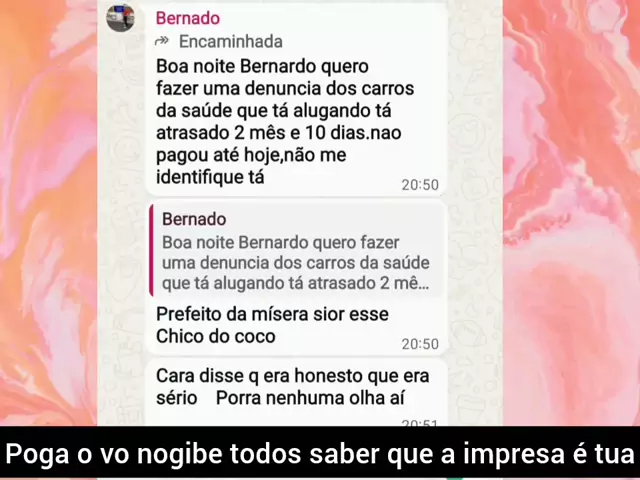This screenshot has height=480, width=640.
Task: Open the quoted reply preview block
Action: [x=297, y=251]
